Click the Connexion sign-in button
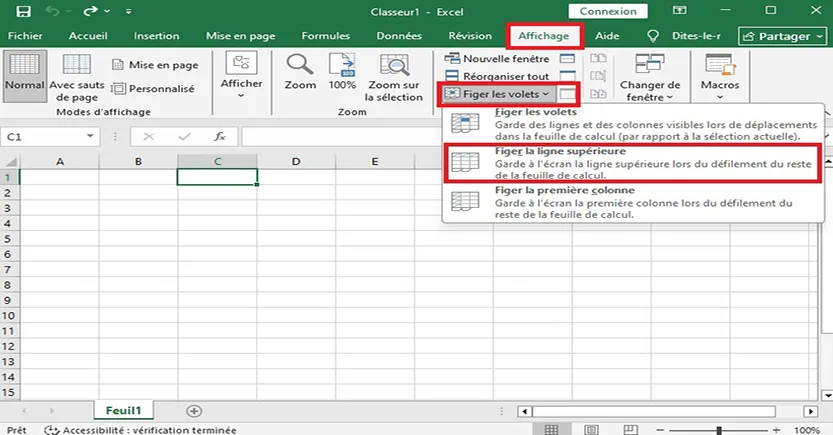Viewport: 833px width, 435px height. 608,11
